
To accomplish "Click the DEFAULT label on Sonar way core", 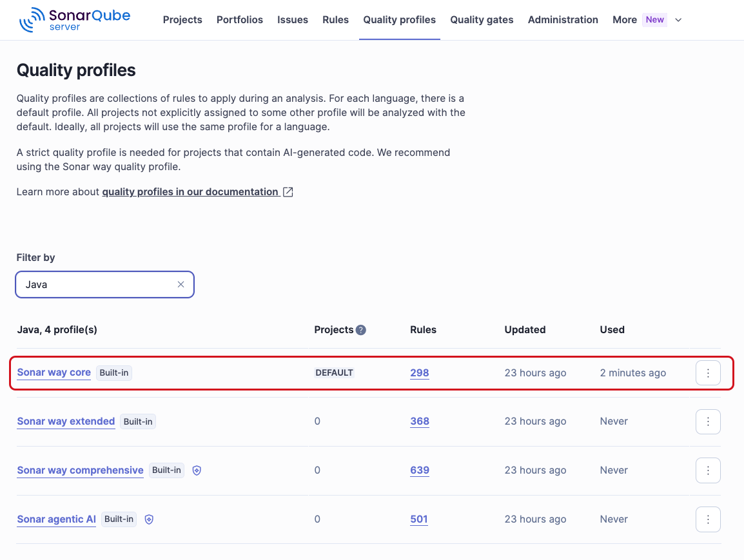I will [x=334, y=373].
